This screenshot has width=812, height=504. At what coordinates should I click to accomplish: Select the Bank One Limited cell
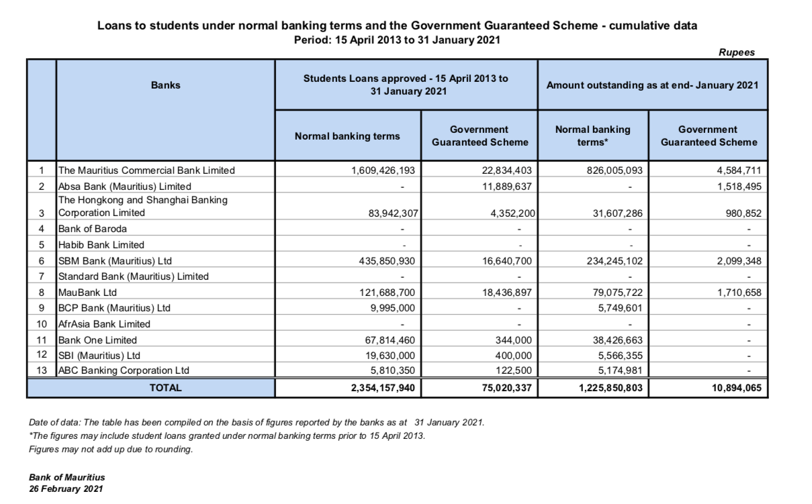click(97, 340)
